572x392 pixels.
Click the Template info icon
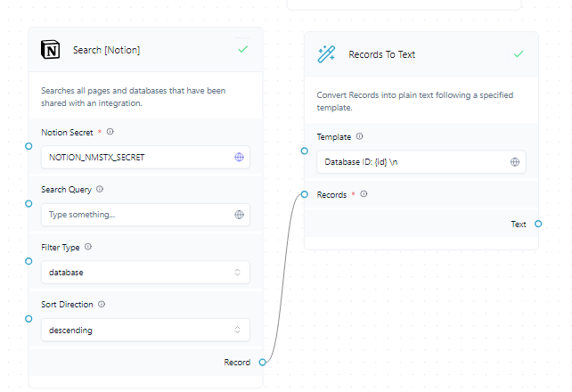[360, 136]
